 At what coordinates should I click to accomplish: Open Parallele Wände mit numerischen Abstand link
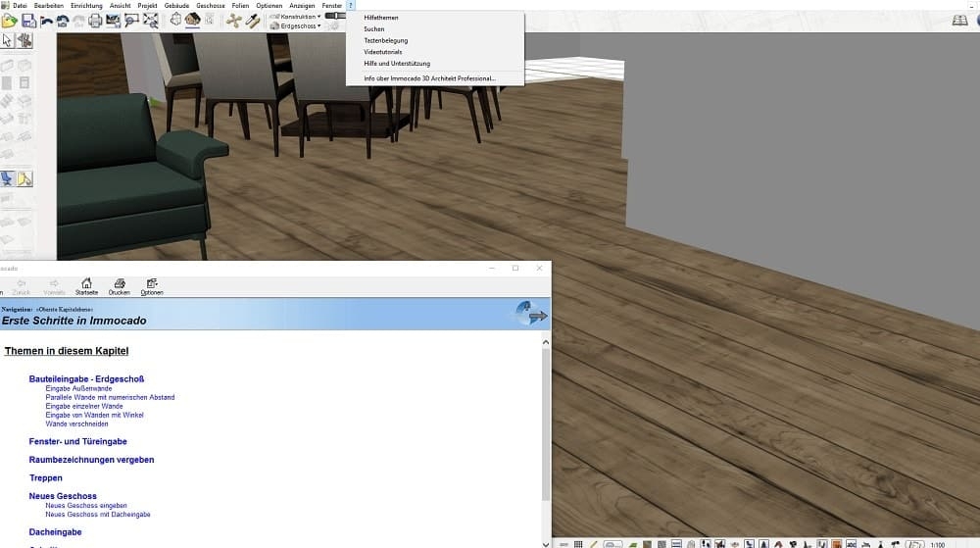pos(110,397)
